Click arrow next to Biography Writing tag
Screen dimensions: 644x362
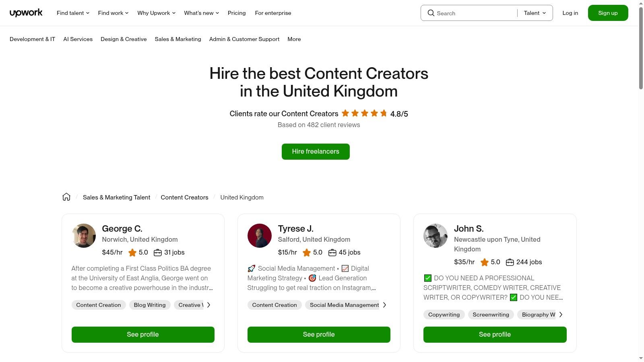coord(561,315)
